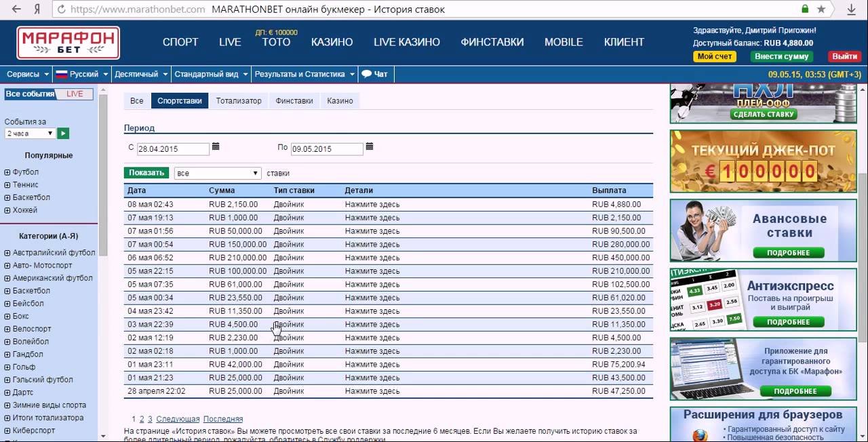Screen dimensions: 868x442
Task: Open the LIVE main menu item
Action: (230, 42)
